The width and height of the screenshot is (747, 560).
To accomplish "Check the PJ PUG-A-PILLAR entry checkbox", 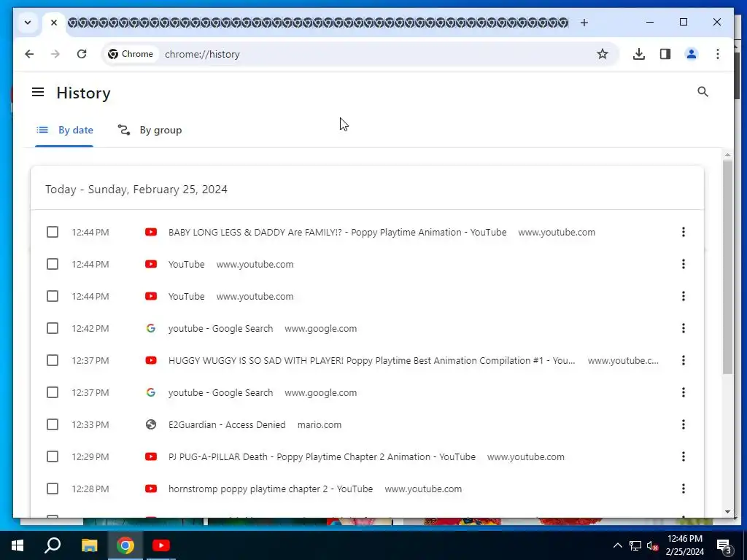I will 53,456.
